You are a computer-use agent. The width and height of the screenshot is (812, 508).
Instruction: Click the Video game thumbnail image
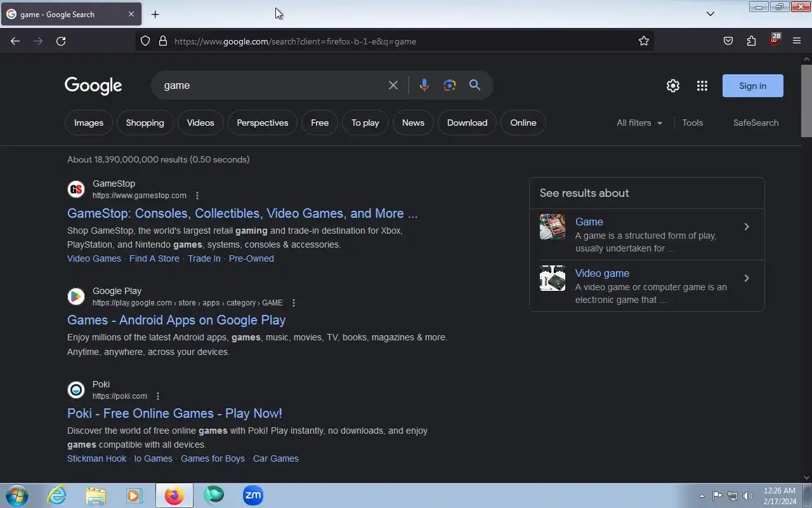(x=553, y=278)
